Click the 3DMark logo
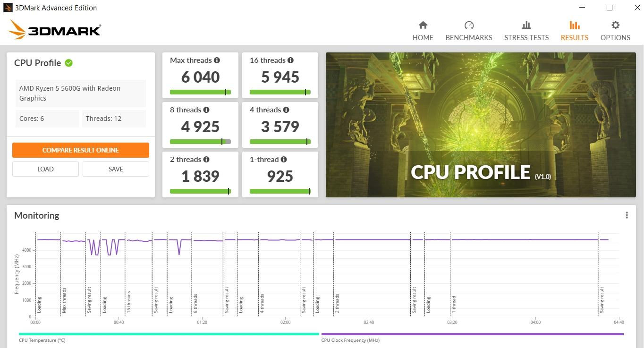This screenshot has height=348, width=644. click(54, 30)
